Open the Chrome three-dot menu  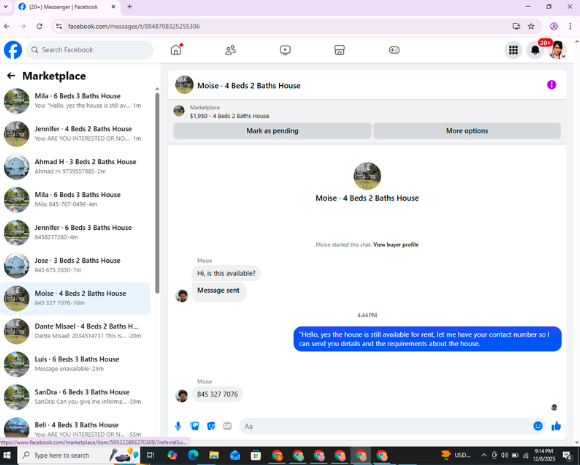click(570, 26)
